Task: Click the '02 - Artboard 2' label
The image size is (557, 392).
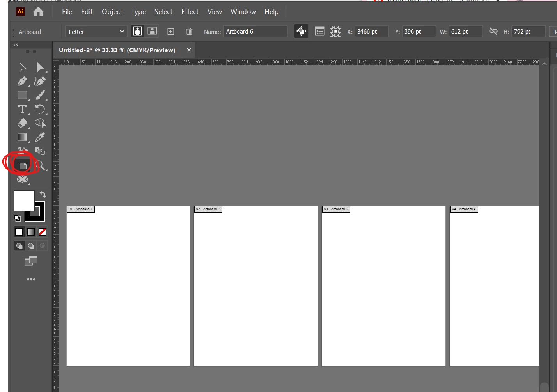Action: point(208,209)
